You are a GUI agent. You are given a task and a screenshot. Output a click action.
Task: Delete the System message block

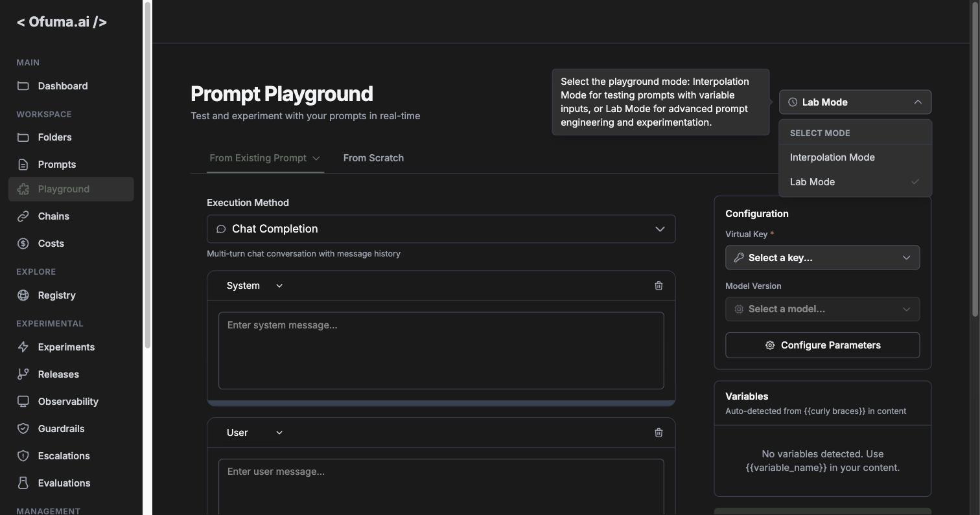pos(659,286)
